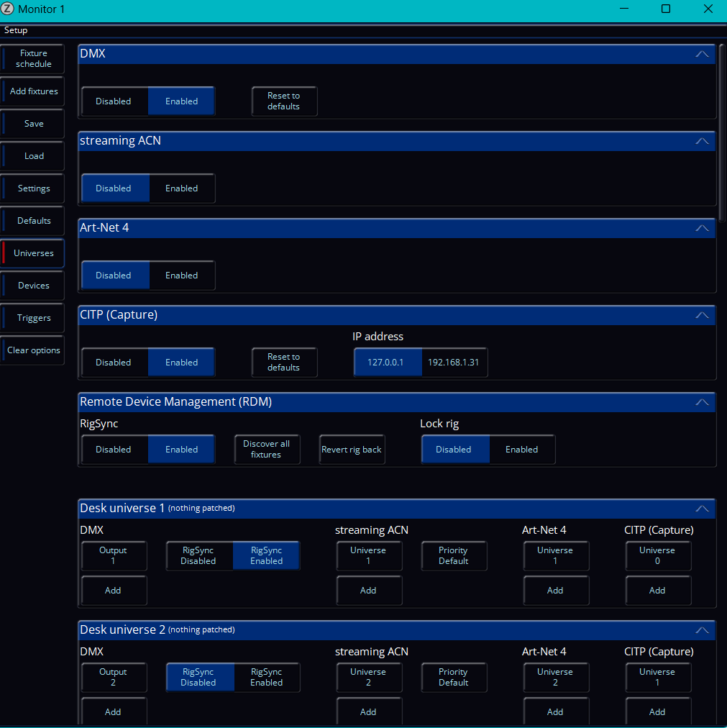Click Desk universe 1 sACN Universe field
Screen dimensions: 727x728
click(x=368, y=555)
